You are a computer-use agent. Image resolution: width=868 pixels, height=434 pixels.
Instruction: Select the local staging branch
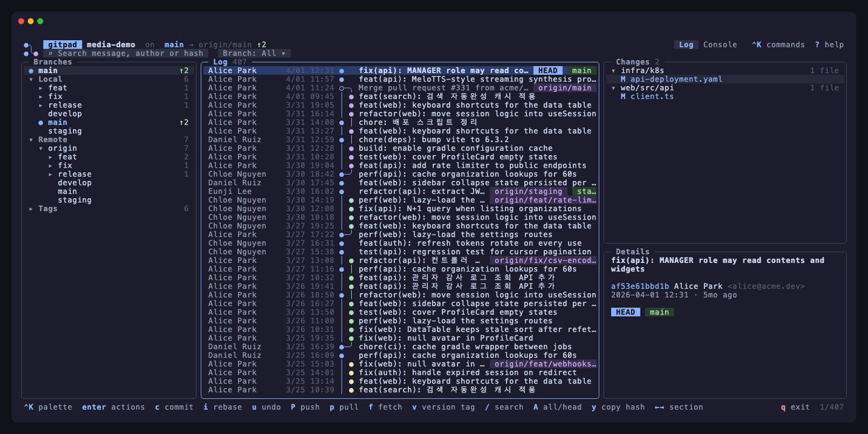click(65, 131)
